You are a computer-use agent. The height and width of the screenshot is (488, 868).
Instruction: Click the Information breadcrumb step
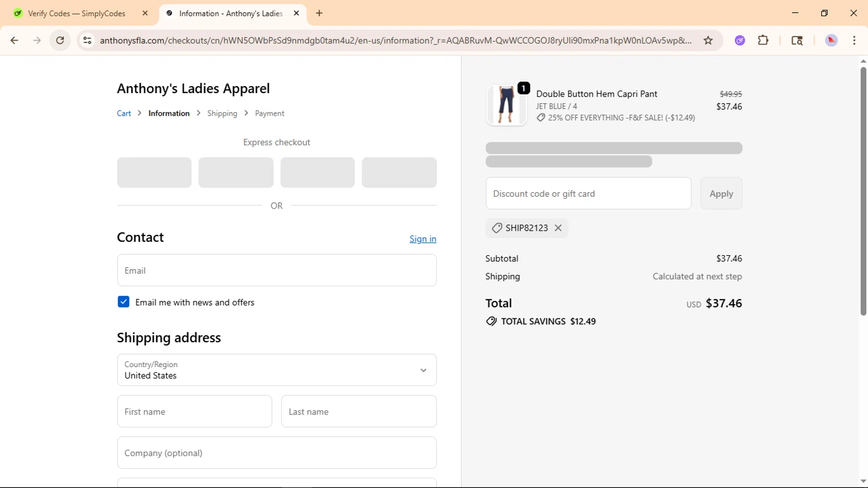(169, 113)
